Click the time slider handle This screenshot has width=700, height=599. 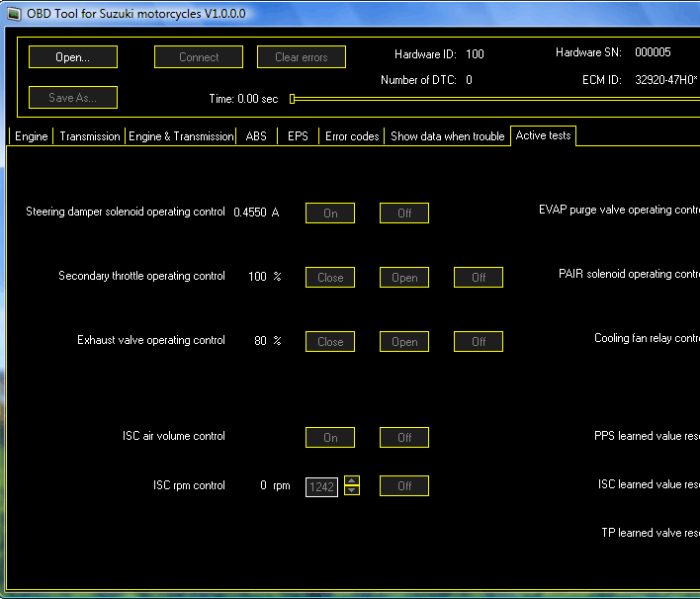pos(292,99)
